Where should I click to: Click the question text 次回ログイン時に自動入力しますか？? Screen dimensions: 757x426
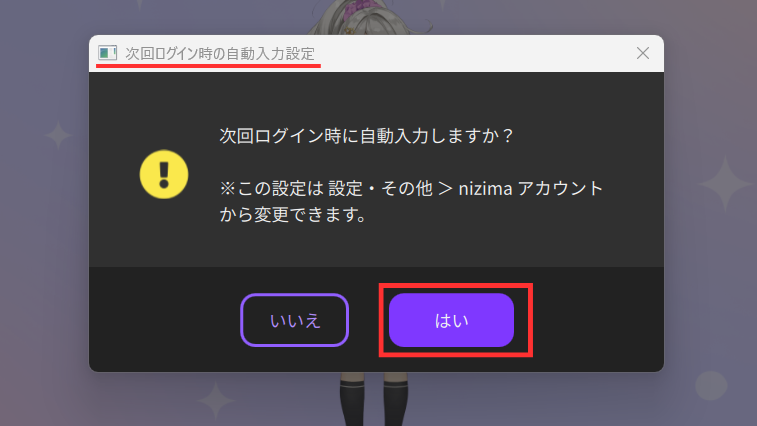click(x=367, y=136)
